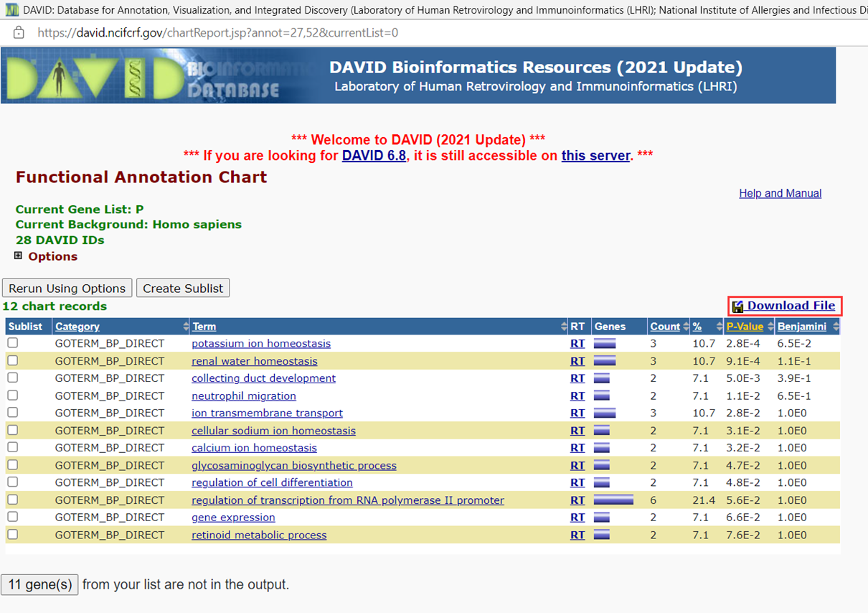Sort table by Benjamini header link

point(802,327)
